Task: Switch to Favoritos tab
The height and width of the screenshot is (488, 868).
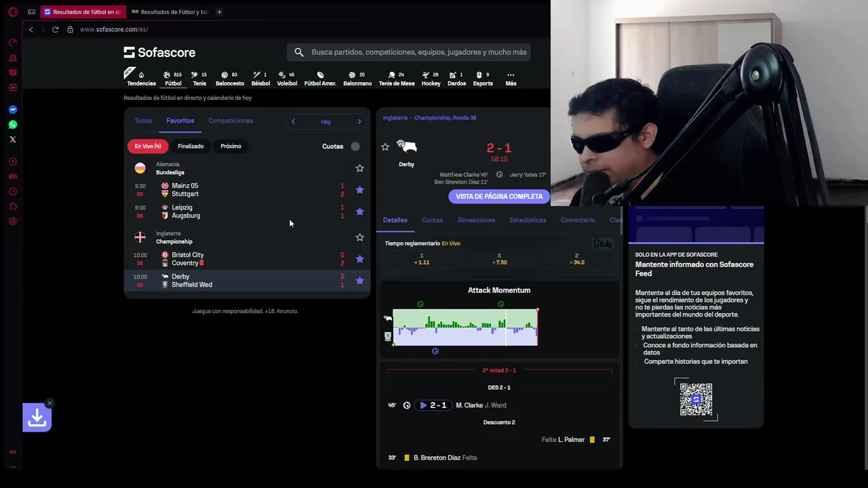Action: point(180,121)
